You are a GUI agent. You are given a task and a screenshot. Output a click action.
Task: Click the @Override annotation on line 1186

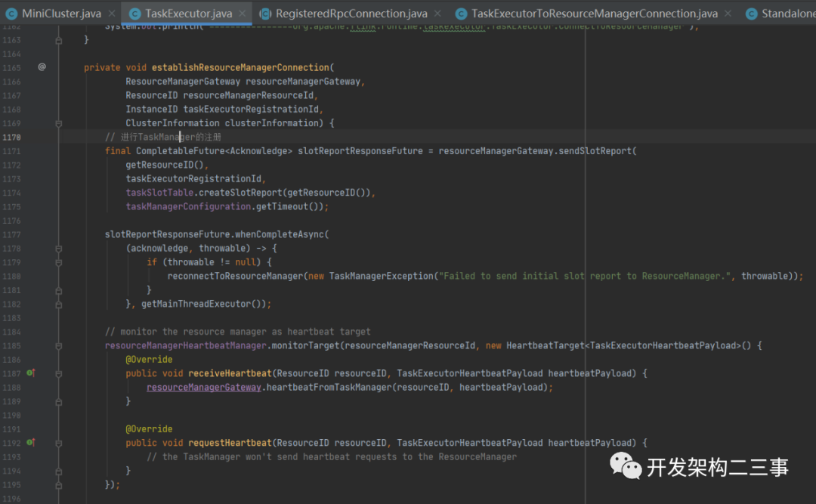[149, 360]
